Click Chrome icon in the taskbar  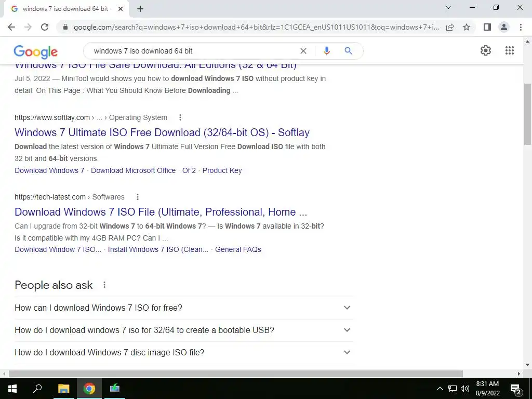[89, 389]
